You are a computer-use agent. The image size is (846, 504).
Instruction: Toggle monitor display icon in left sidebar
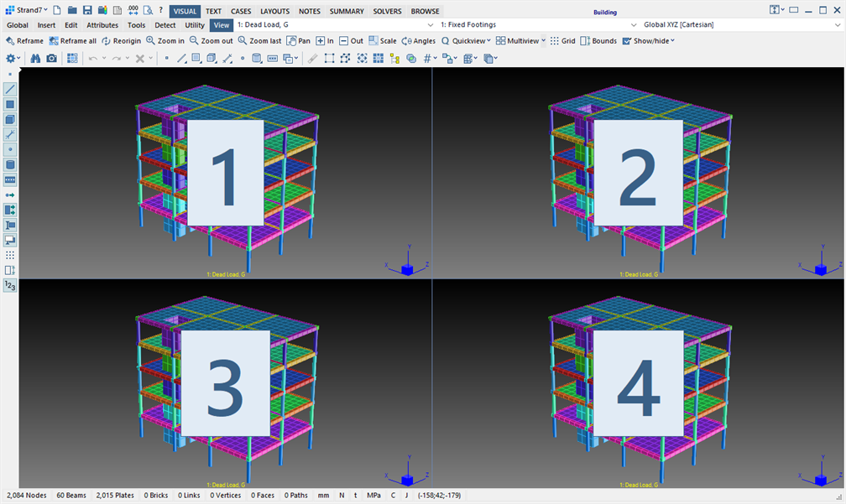pos(10,241)
